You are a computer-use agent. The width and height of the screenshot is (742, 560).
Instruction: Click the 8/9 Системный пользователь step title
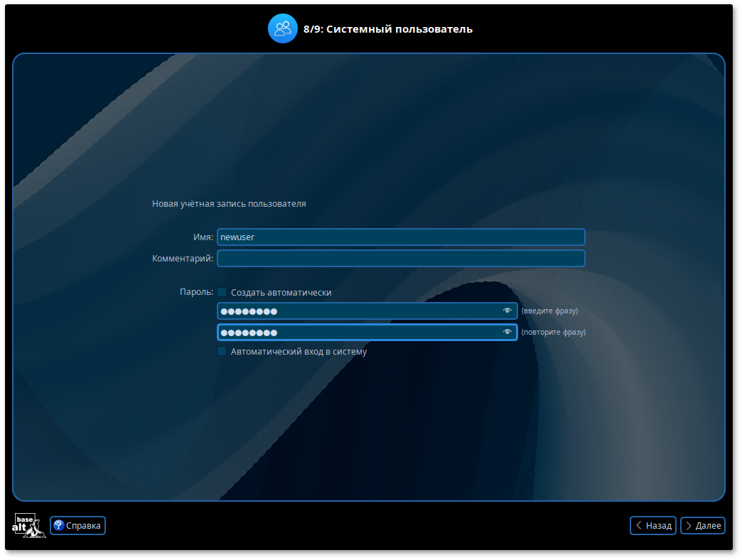click(x=387, y=29)
